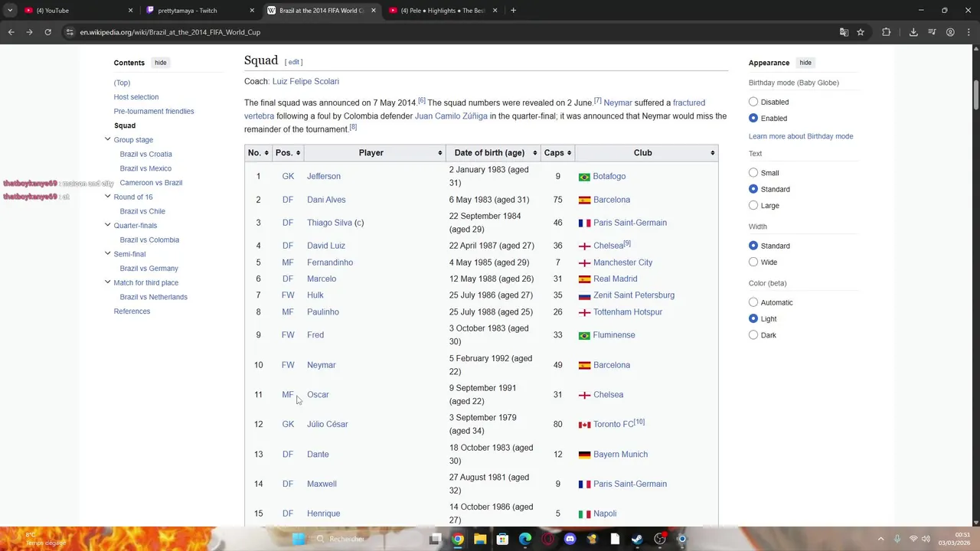Select Standard width radio button
The width and height of the screenshot is (980, 551).
pyautogui.click(x=753, y=246)
